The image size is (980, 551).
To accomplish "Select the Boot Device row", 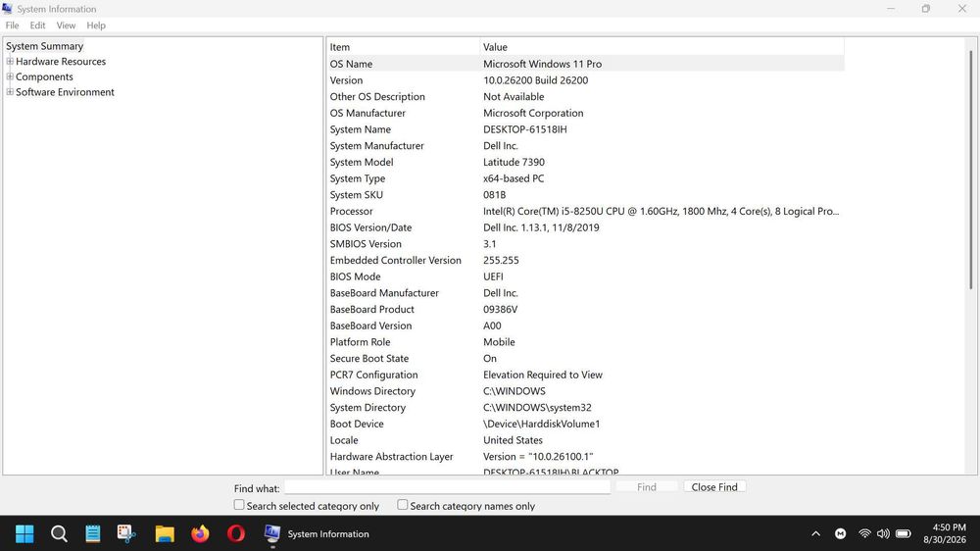I will [586, 424].
